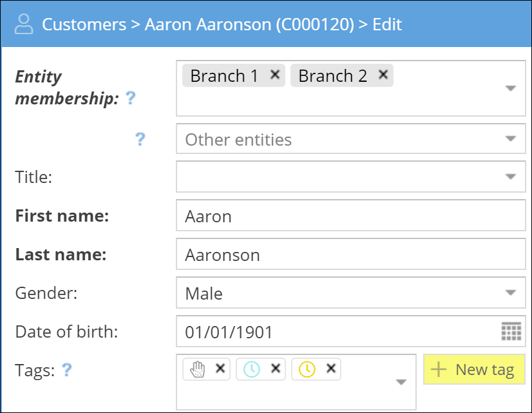This screenshot has height=413, width=532.
Task: Remove Branch 1 from entity membership
Action: pyautogui.click(x=275, y=75)
